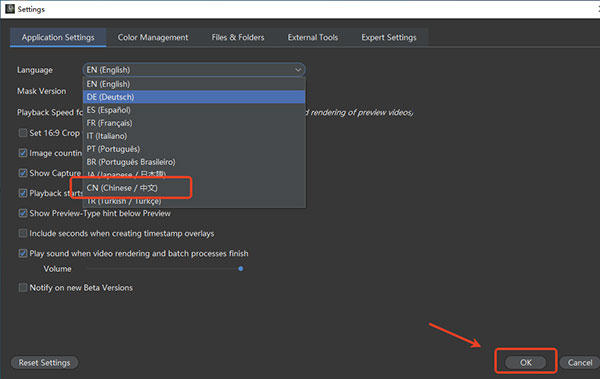The height and width of the screenshot is (379, 600).
Task: Enable Set 16:9 Crop checkbox
Action: pos(23,133)
